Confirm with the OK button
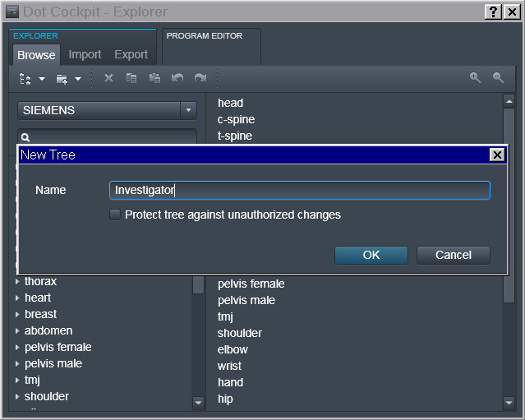 click(371, 256)
